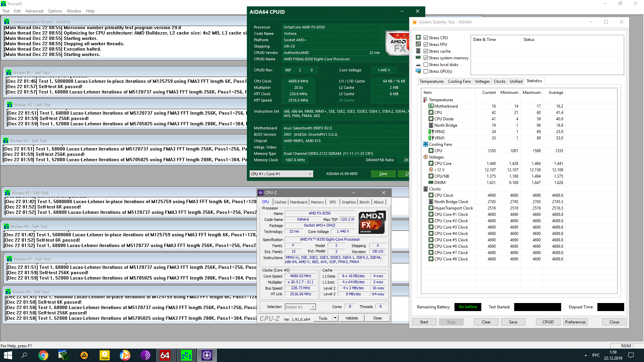Open the Tools dropdown arrow in CPU-Z
Screen dimensions: 644x362
click(335, 318)
